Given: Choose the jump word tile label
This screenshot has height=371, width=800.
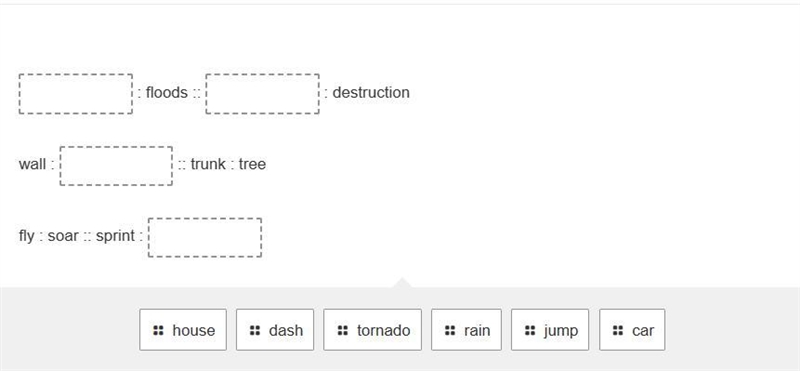Looking at the screenshot, I should point(561,331).
